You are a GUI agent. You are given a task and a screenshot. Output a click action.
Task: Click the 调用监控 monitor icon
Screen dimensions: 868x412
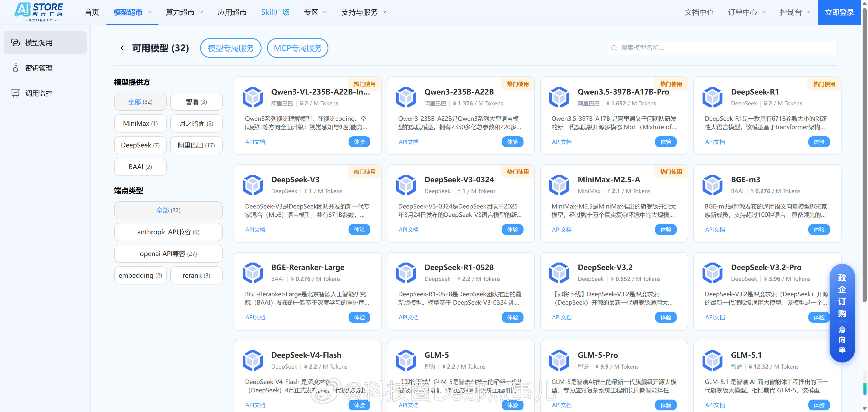click(15, 93)
